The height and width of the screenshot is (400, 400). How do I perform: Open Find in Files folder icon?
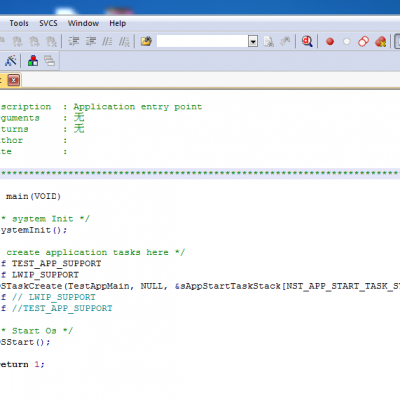pyautogui.click(x=146, y=41)
